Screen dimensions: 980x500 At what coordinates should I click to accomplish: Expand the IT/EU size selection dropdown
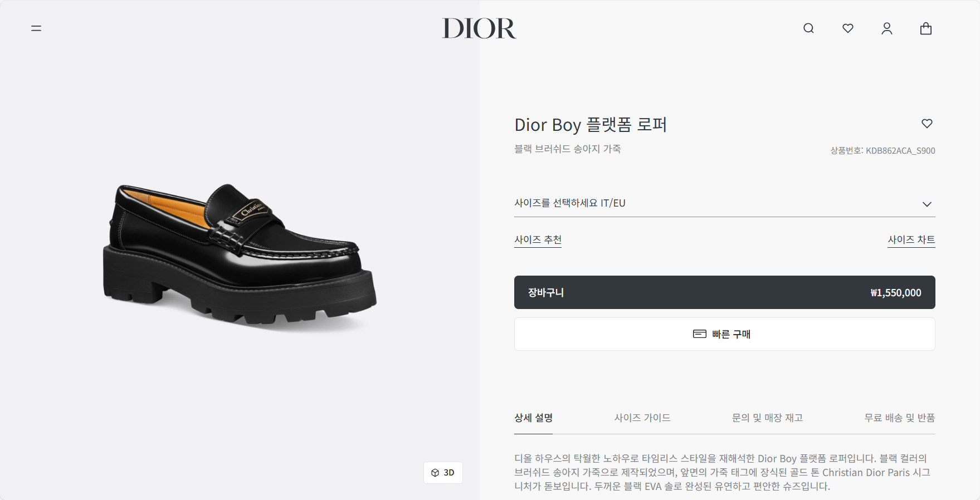tap(724, 203)
